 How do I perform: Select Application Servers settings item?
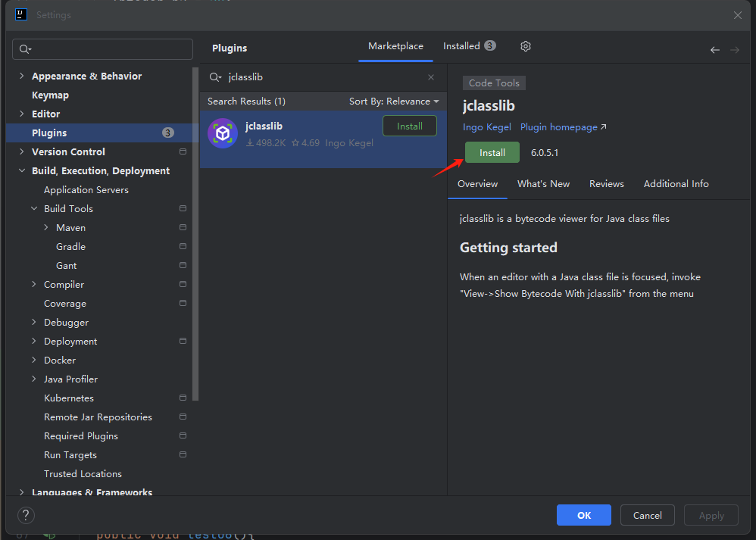pyautogui.click(x=86, y=189)
